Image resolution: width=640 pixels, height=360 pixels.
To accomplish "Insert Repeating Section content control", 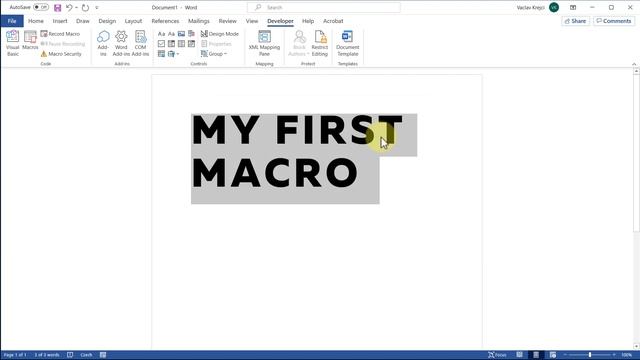I will tap(162, 53).
